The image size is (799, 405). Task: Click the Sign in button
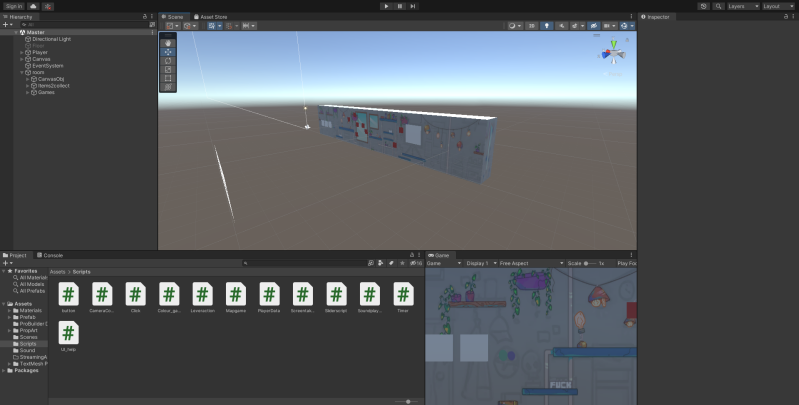13,6
